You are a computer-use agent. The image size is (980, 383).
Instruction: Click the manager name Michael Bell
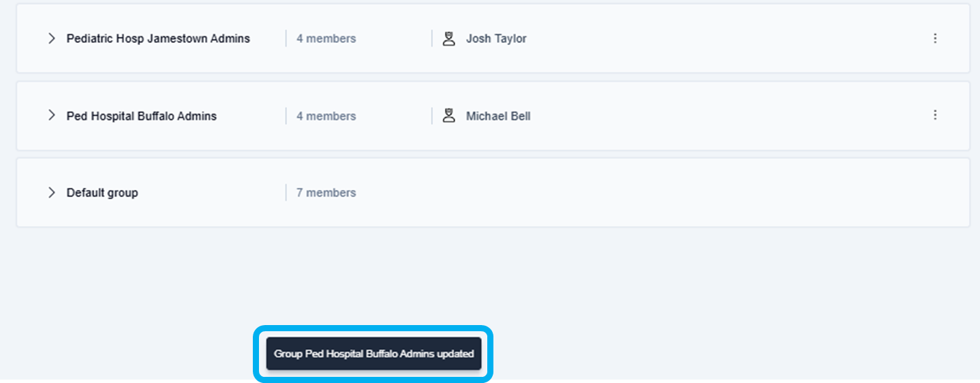[498, 117]
